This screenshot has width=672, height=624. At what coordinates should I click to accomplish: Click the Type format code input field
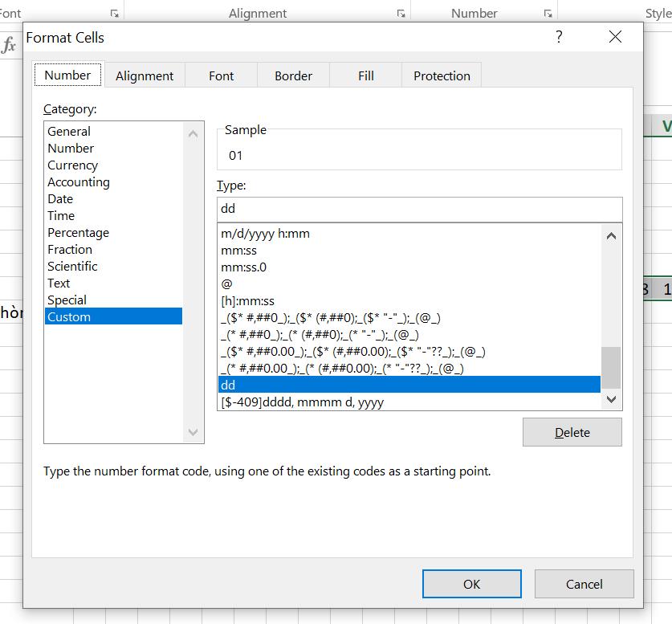click(x=420, y=209)
